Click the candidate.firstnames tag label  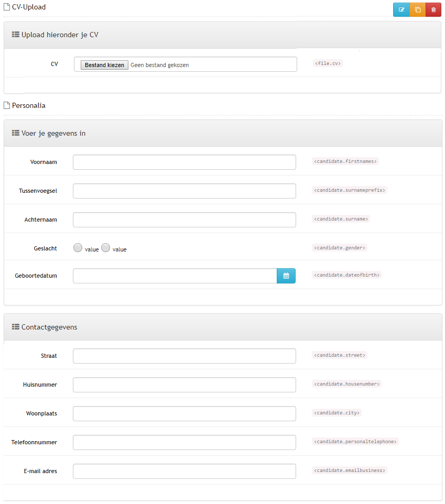point(345,161)
